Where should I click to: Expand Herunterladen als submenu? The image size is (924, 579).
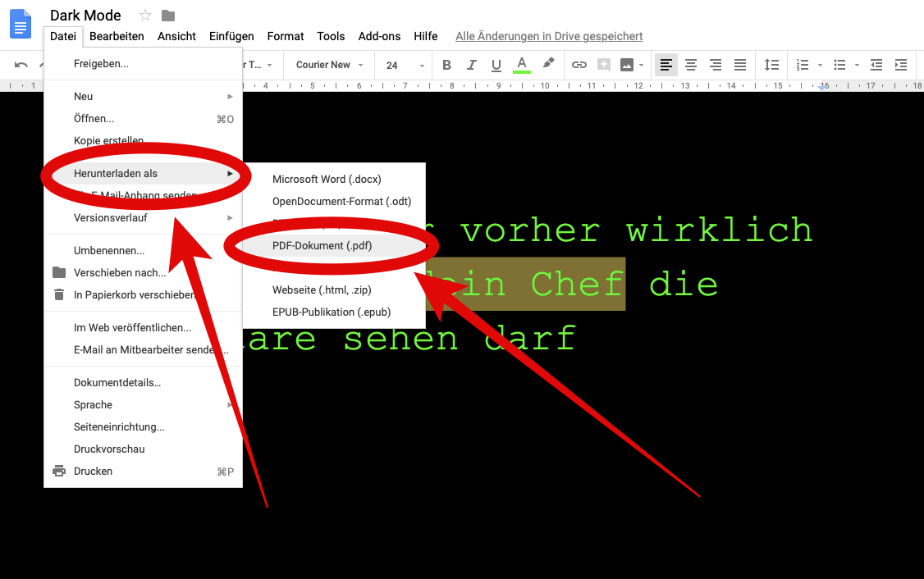pyautogui.click(x=144, y=174)
